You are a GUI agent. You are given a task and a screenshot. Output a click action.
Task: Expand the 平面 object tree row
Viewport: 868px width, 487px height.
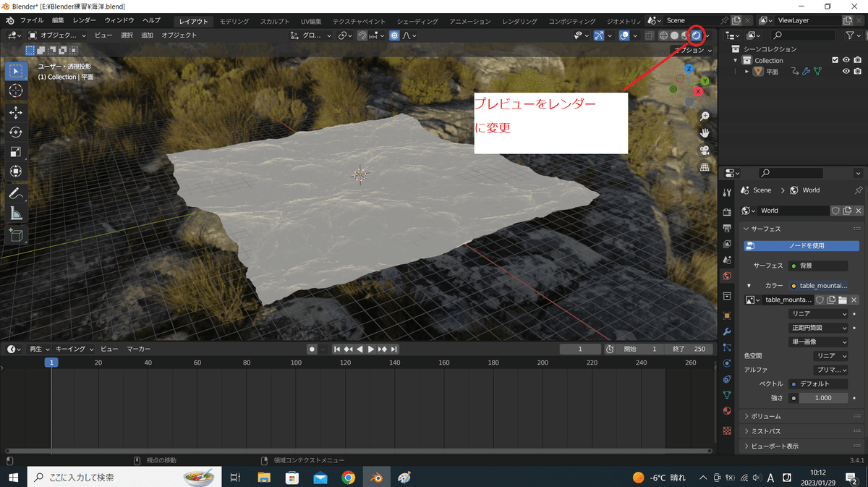point(747,72)
